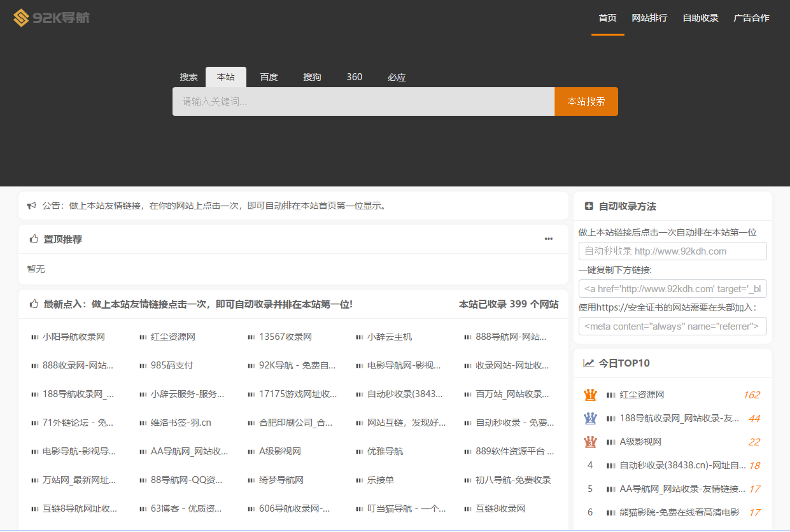Click the 本站搜索 button

[x=586, y=101]
